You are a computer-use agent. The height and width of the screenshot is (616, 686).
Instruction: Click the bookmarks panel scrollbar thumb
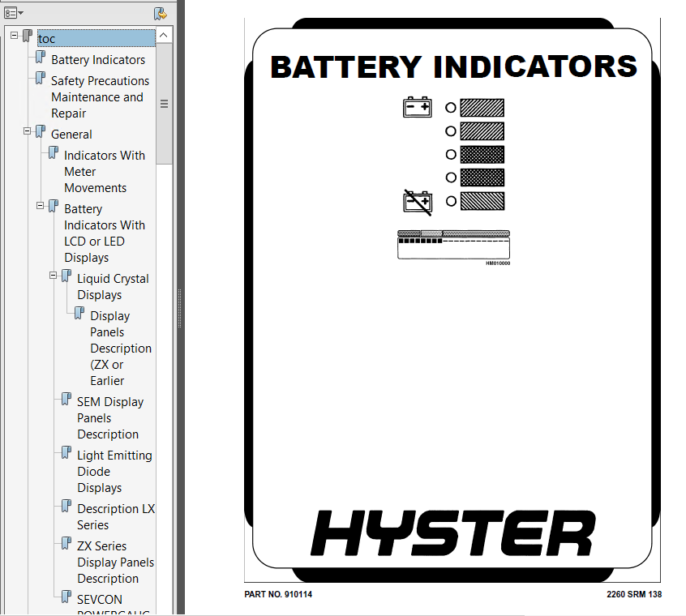pyautogui.click(x=164, y=104)
